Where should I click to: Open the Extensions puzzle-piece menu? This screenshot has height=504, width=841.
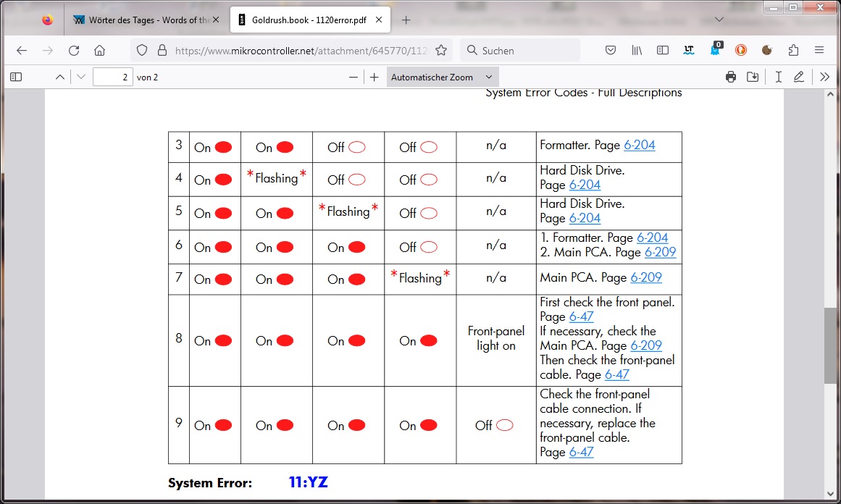click(794, 51)
